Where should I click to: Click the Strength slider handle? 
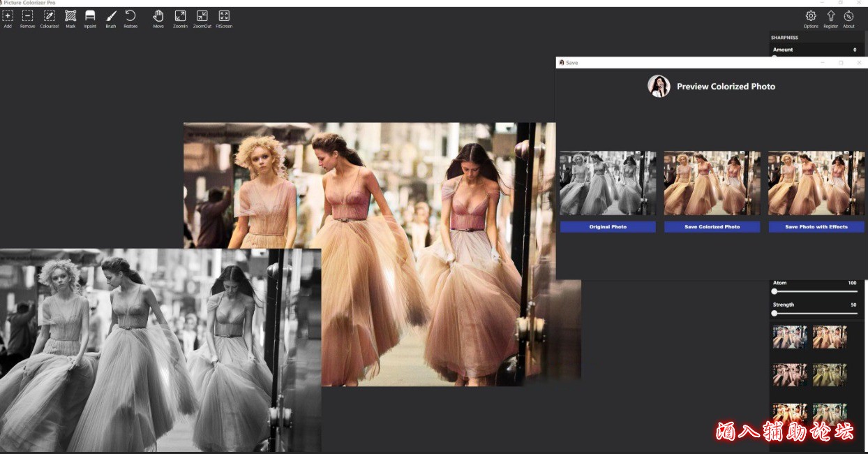(x=775, y=314)
